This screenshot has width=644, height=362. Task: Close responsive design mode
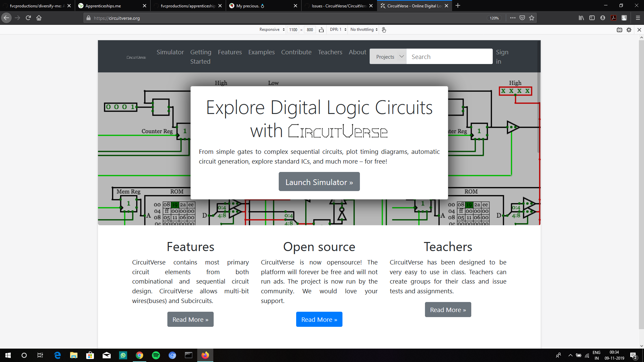click(x=639, y=30)
